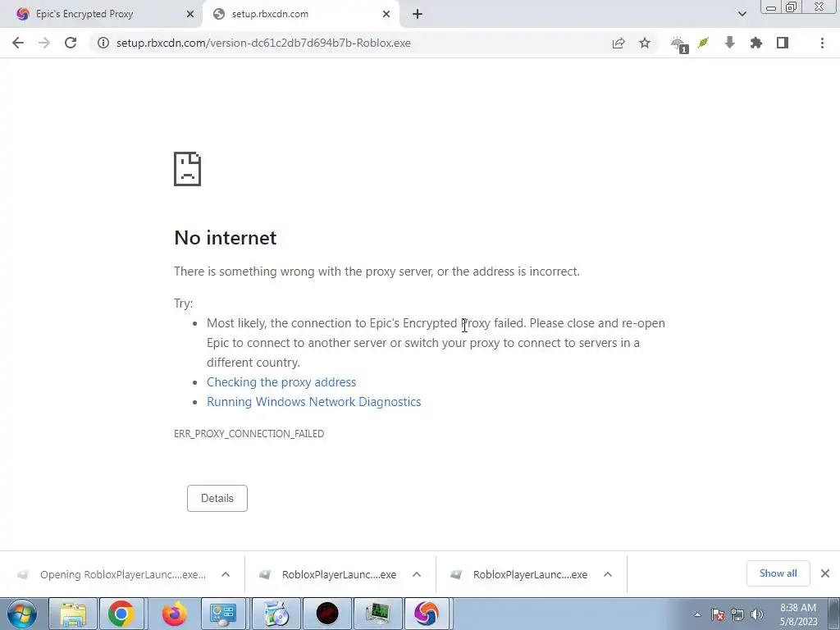Screen dimensions: 840x630
Task: Open the downloads arrow toolbar icon
Action: [729, 43]
